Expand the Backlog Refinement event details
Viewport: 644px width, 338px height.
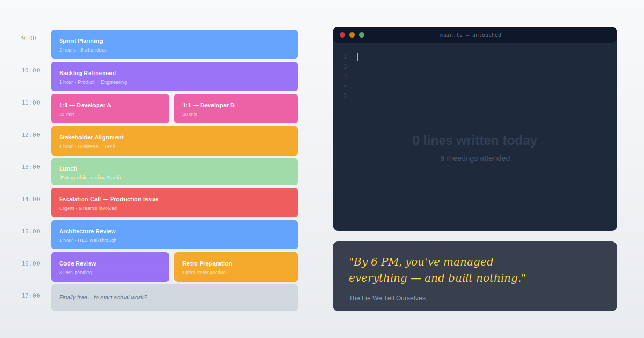pyautogui.click(x=174, y=76)
